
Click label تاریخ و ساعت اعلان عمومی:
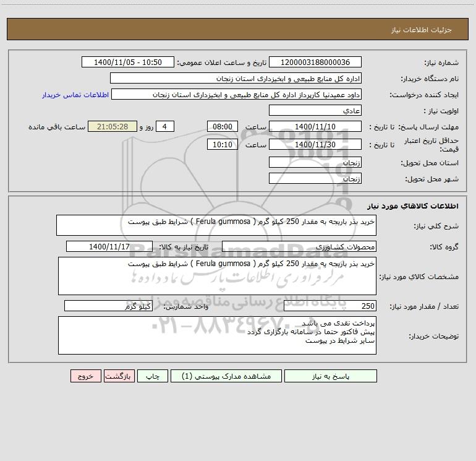pyautogui.click(x=222, y=62)
